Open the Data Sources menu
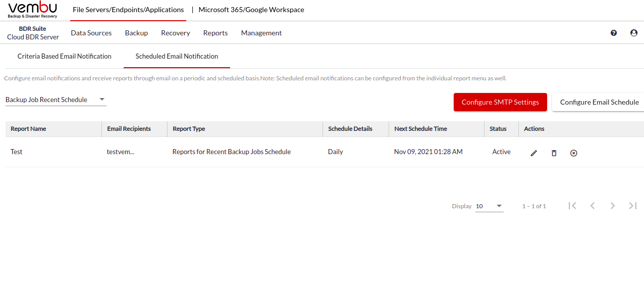 pos(91,33)
